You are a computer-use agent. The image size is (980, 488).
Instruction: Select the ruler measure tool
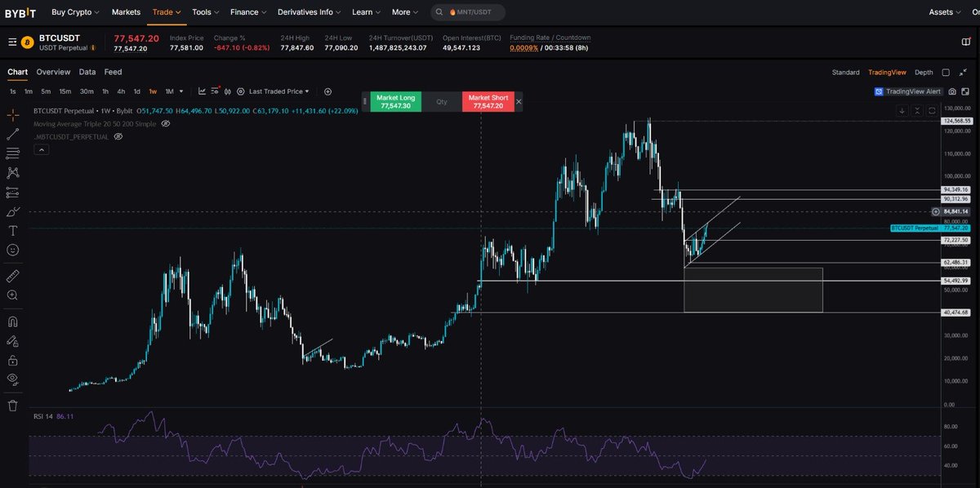tap(13, 276)
